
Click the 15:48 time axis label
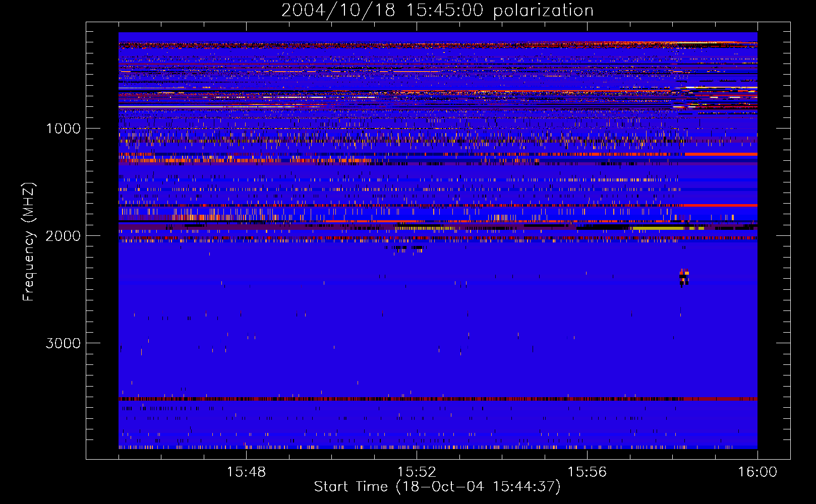coord(246,472)
